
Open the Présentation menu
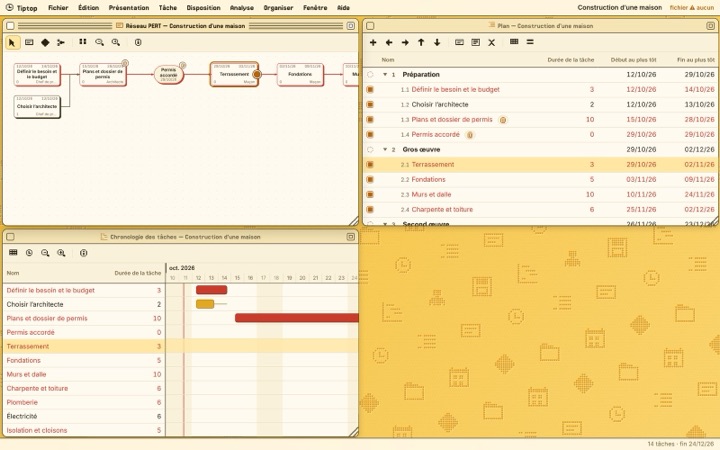(x=129, y=8)
